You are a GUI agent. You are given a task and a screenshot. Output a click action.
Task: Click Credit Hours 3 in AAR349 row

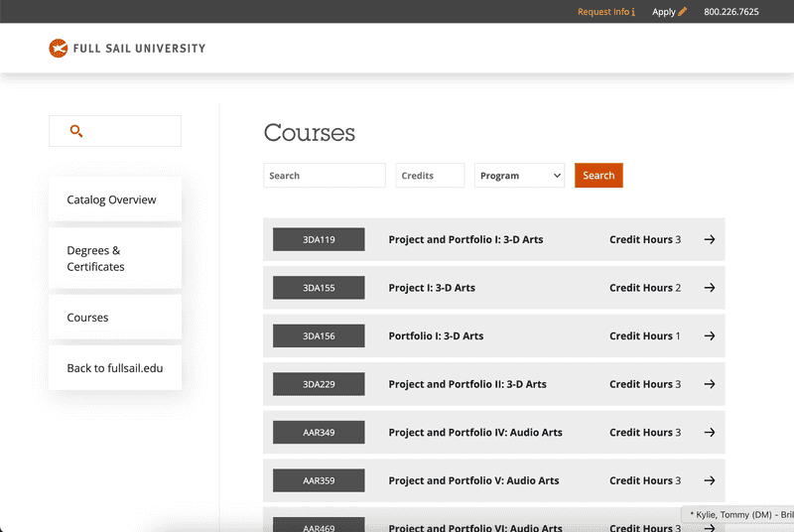[645, 433]
